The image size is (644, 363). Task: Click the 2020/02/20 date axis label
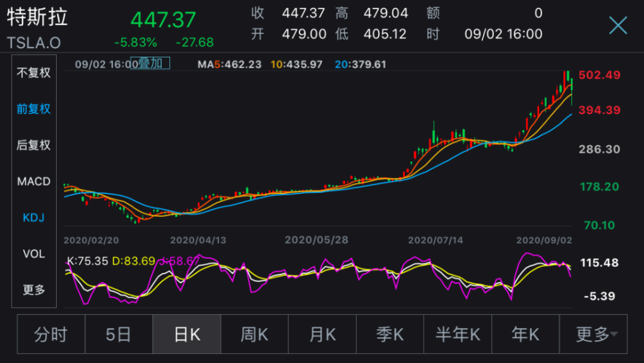pyautogui.click(x=91, y=240)
